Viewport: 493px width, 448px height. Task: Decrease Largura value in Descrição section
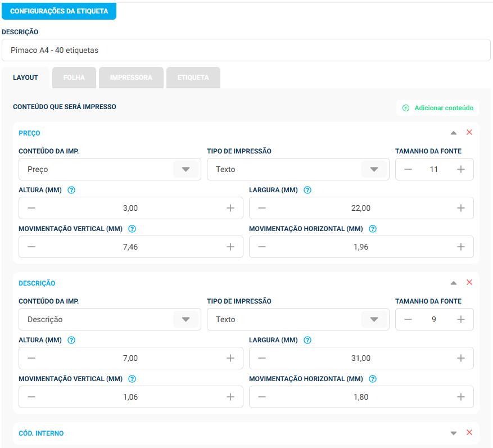262,358
